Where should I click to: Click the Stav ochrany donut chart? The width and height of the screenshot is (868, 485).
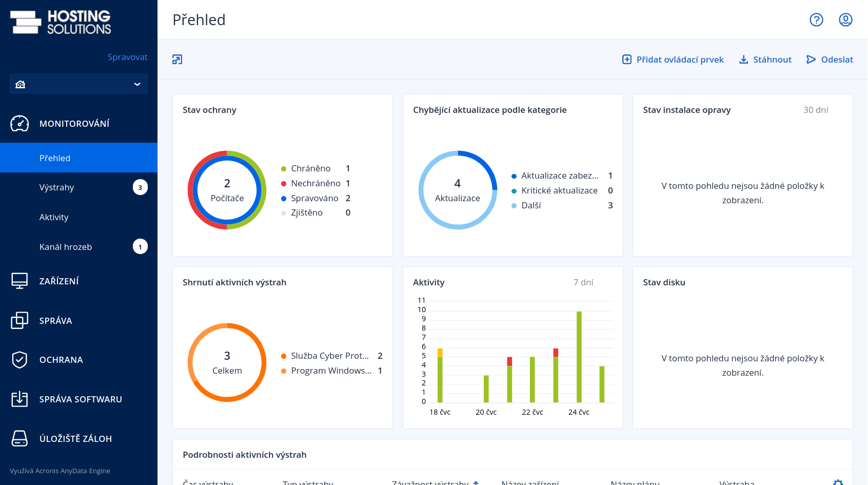227,190
